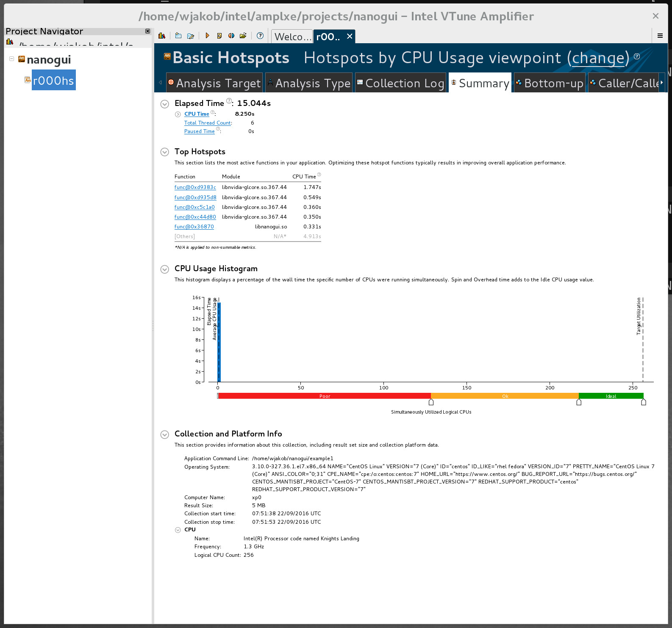Open the Analysis Type tab
The image size is (672, 628).
pos(309,83)
